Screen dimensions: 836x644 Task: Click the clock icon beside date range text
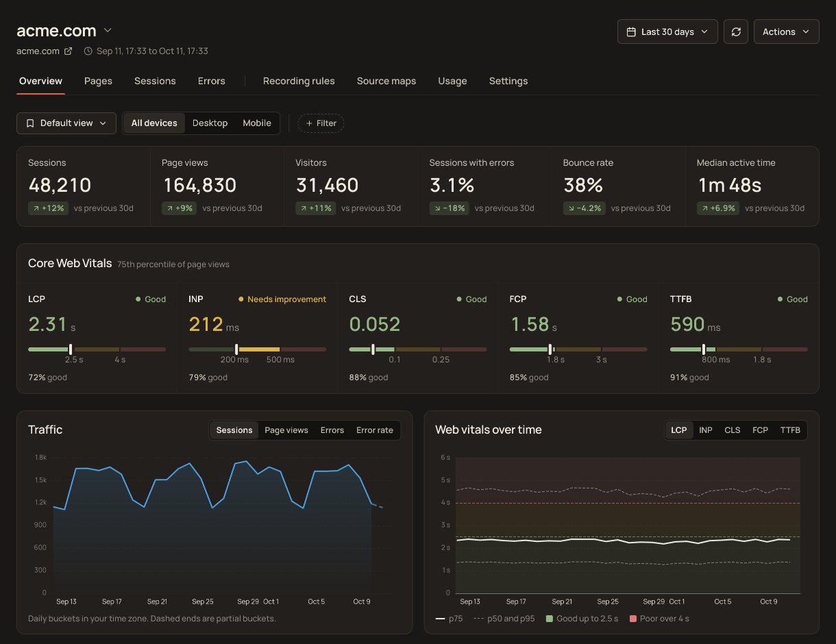(88, 51)
